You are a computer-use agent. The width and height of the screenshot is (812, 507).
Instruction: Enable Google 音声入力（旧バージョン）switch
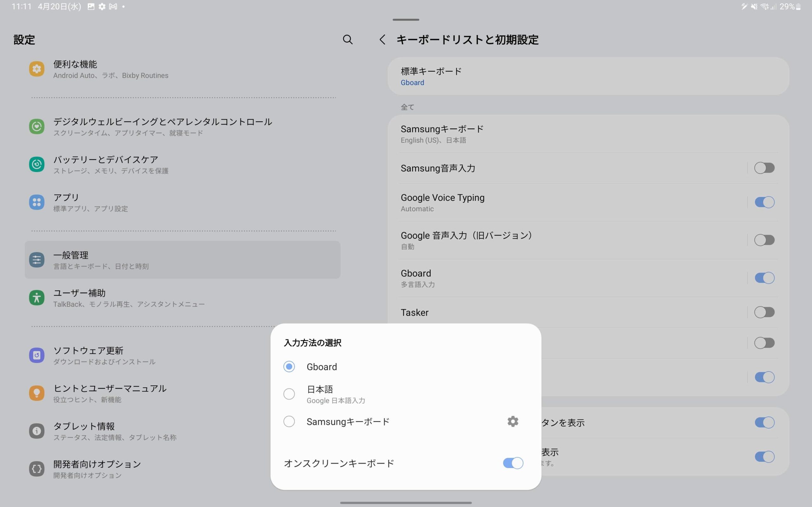tap(764, 240)
